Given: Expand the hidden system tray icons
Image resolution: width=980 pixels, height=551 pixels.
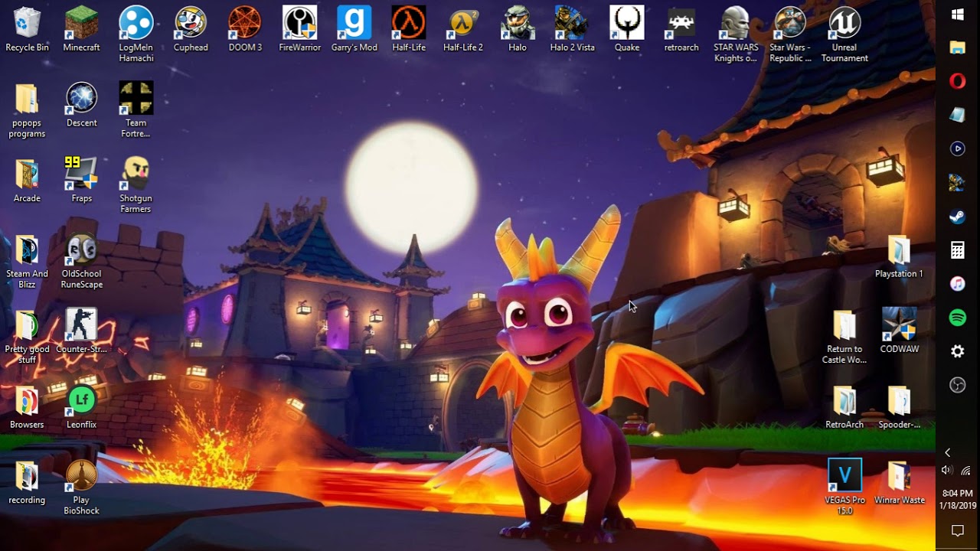Looking at the screenshot, I should [x=948, y=453].
